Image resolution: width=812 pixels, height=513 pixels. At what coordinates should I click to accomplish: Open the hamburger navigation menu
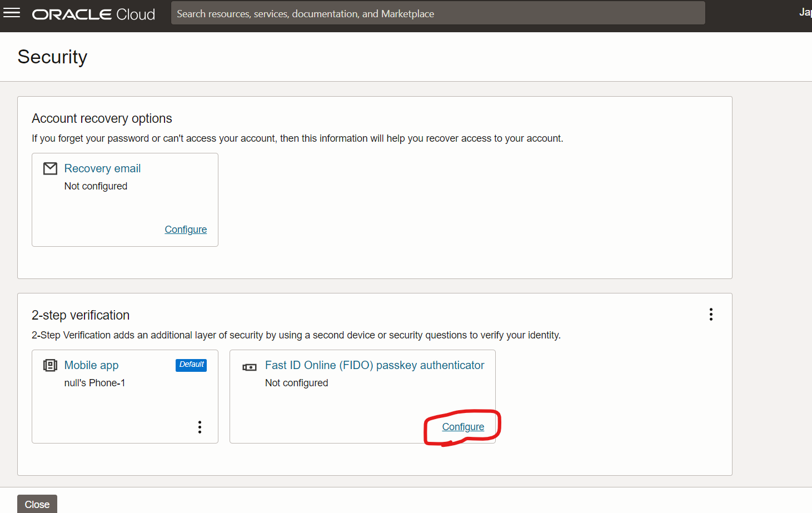(x=12, y=13)
